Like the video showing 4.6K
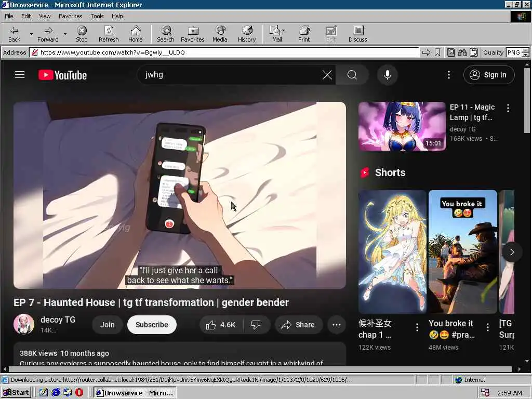Screen dimensions: 532x399 click(221, 325)
